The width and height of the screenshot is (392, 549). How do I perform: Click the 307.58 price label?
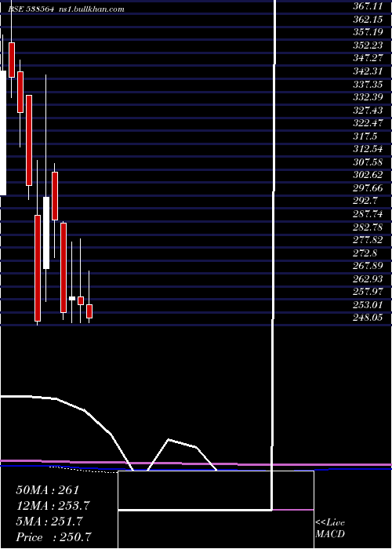tap(368, 162)
